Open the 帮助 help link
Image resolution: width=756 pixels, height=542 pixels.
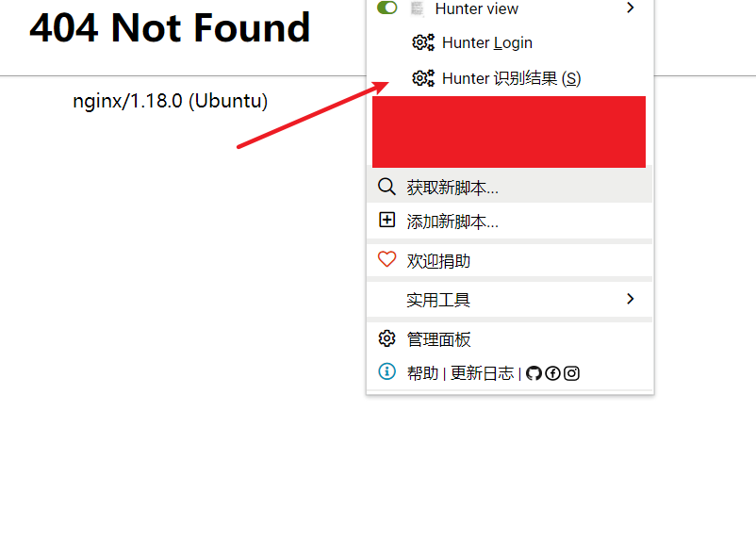click(423, 373)
